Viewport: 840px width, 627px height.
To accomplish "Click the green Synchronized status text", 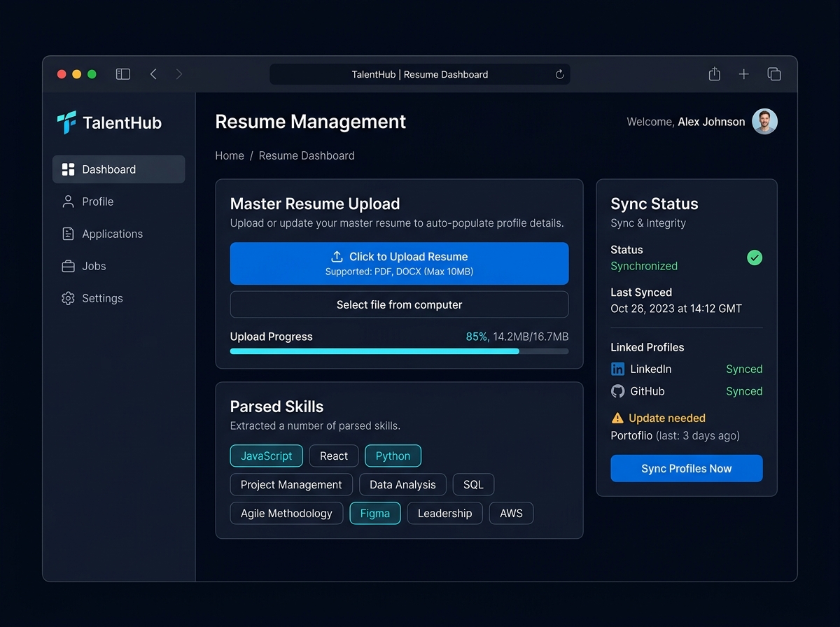I will [644, 266].
